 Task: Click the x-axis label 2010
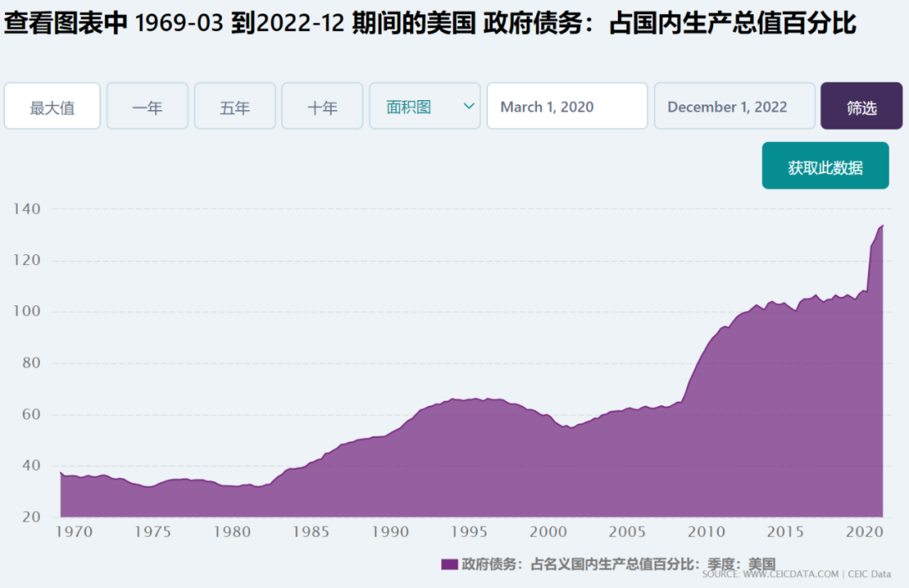coord(707,532)
